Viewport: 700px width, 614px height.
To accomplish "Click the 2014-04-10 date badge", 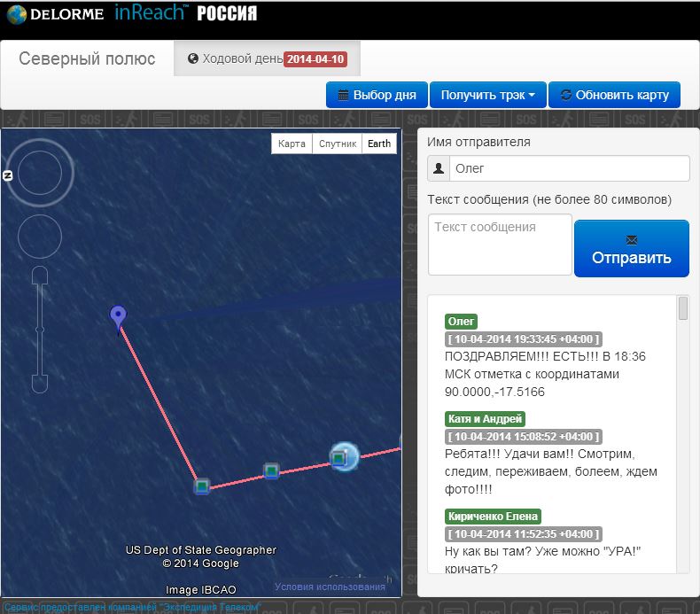I will 315,59.
